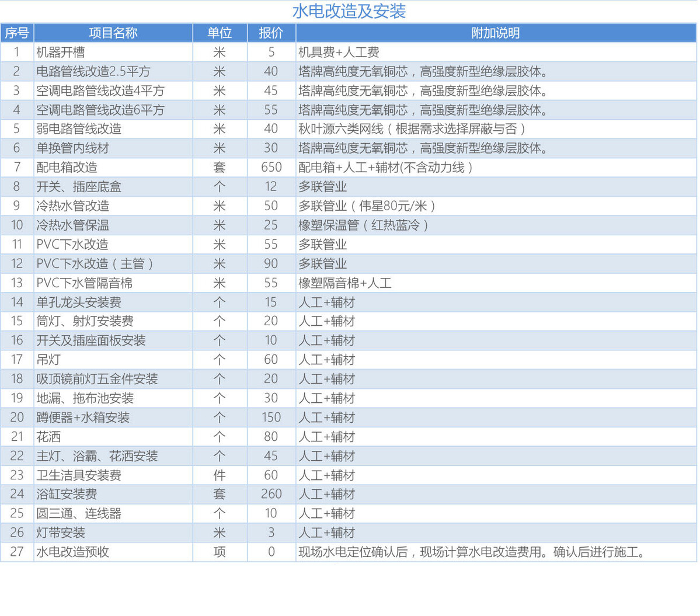Click the price 3
The width and height of the screenshot is (700, 616).
click(x=271, y=533)
